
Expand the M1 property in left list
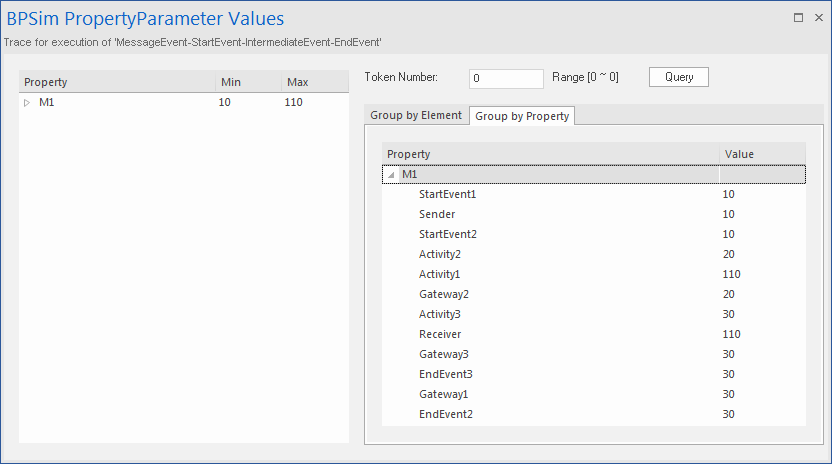(27, 103)
